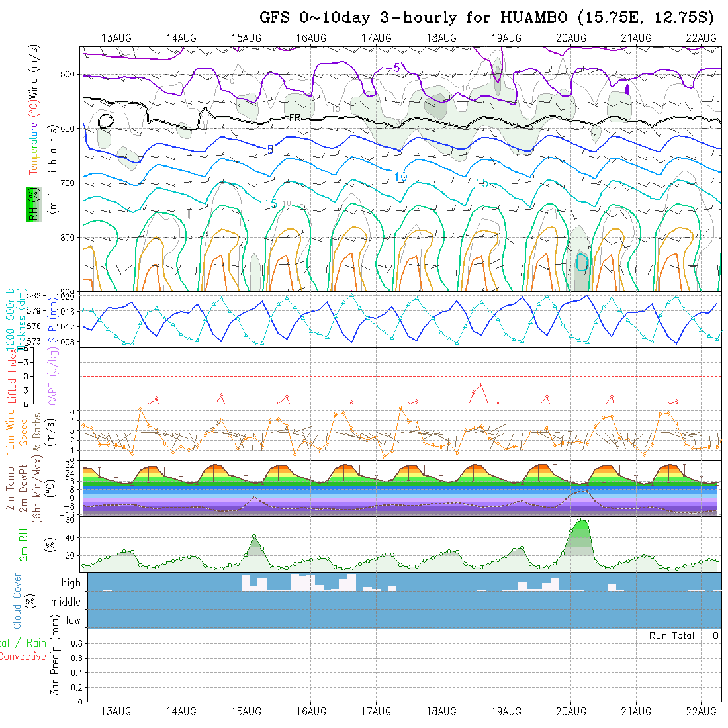Viewport: 728px width, 728px height.
Task: Click the Cloud Cover axis title
Action: pos(17,601)
